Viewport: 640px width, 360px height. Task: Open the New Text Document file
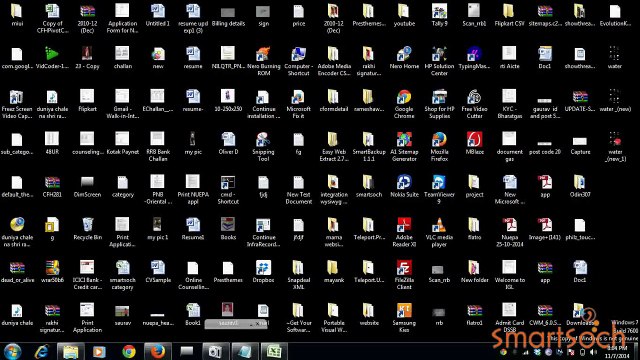(x=298, y=182)
